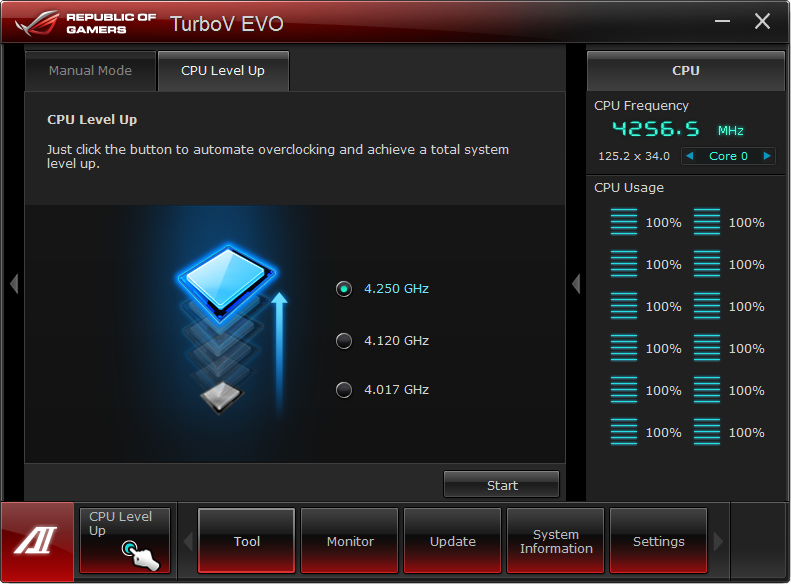Open the Update section

click(x=453, y=541)
